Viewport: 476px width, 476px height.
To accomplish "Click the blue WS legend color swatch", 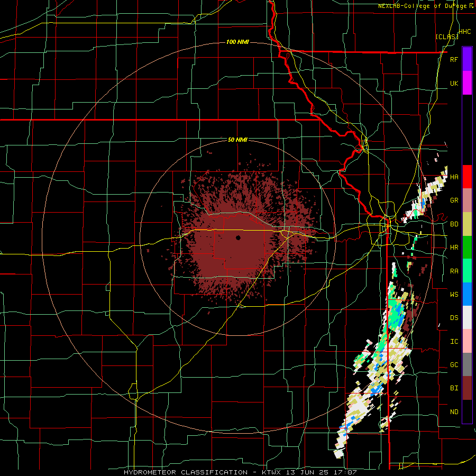I will click(467, 294).
